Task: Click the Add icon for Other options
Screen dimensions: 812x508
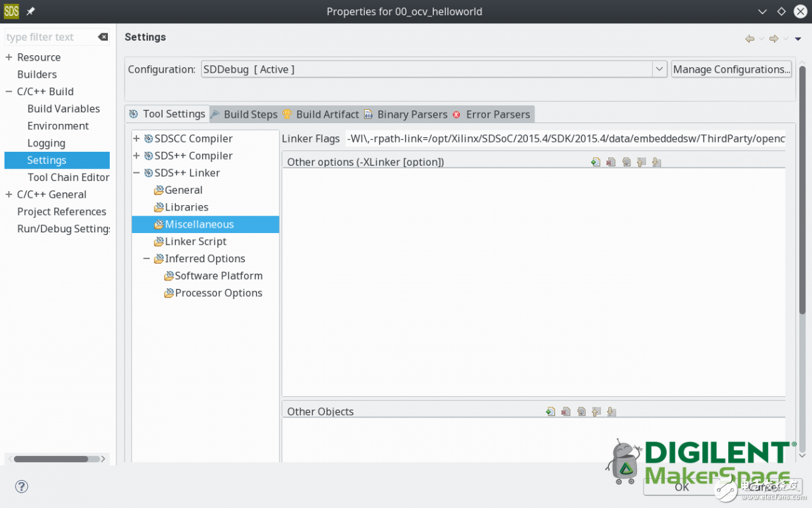Action: pyautogui.click(x=596, y=162)
